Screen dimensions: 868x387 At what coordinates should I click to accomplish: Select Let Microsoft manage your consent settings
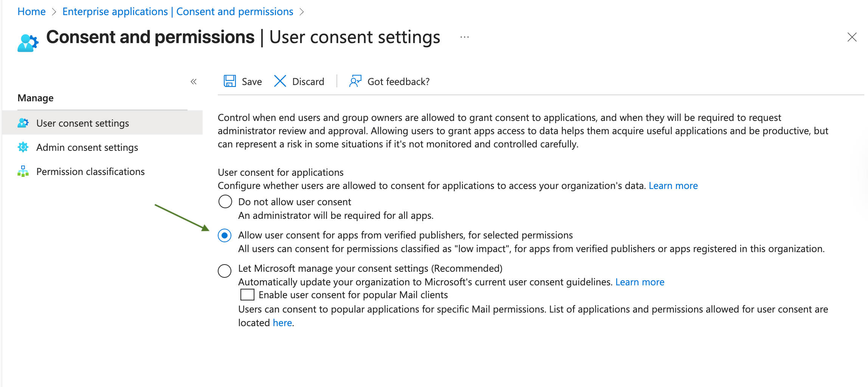click(225, 271)
